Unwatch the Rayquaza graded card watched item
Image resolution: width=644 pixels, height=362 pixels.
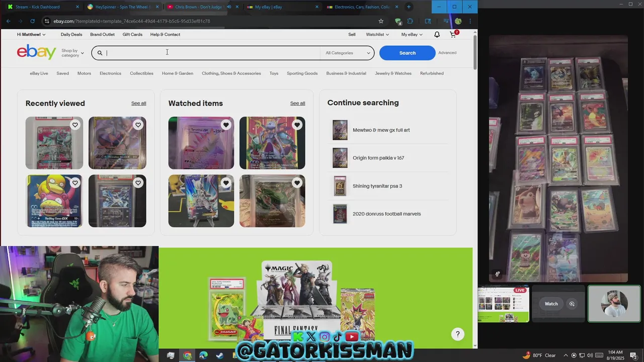297,183
